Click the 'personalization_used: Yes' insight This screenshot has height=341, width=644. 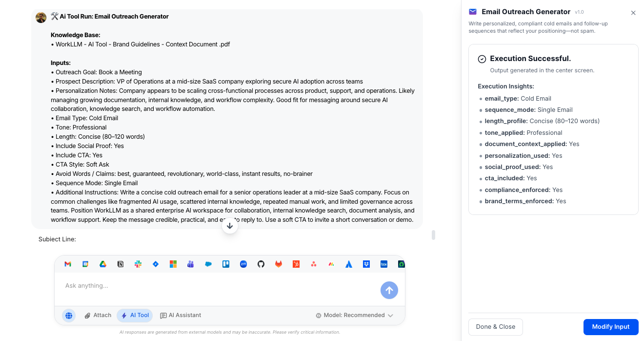click(523, 156)
